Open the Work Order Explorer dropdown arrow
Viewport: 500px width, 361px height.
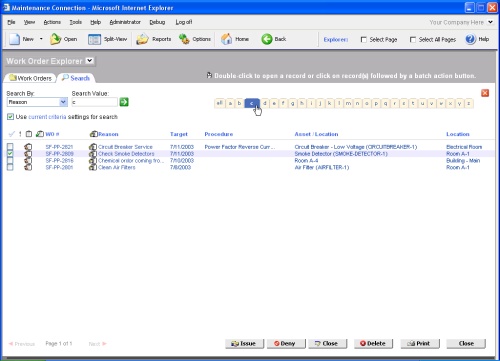click(89, 61)
